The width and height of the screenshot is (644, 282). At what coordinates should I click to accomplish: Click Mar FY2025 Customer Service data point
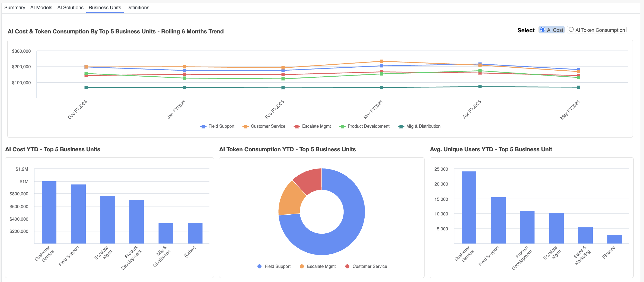pos(381,61)
